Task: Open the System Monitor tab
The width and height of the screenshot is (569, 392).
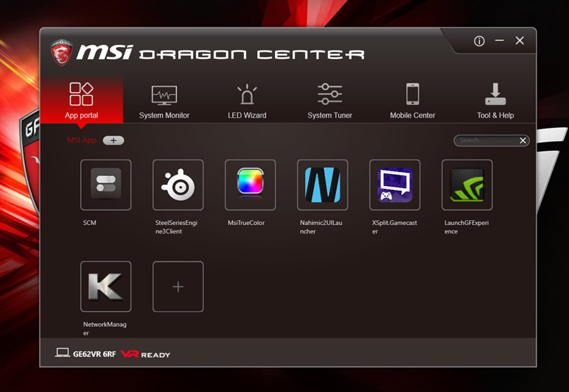Action: (x=164, y=100)
